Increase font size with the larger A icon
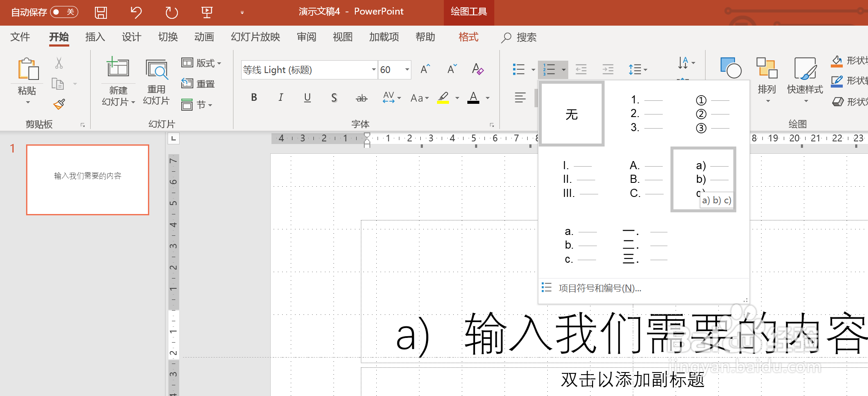Viewport: 868px width, 396px height. pyautogui.click(x=424, y=69)
